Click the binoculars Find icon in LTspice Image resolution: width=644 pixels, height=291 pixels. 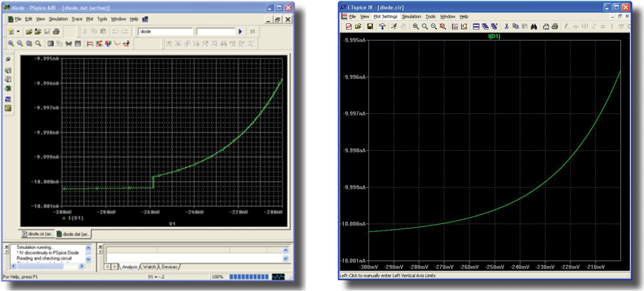pyautogui.click(x=533, y=27)
